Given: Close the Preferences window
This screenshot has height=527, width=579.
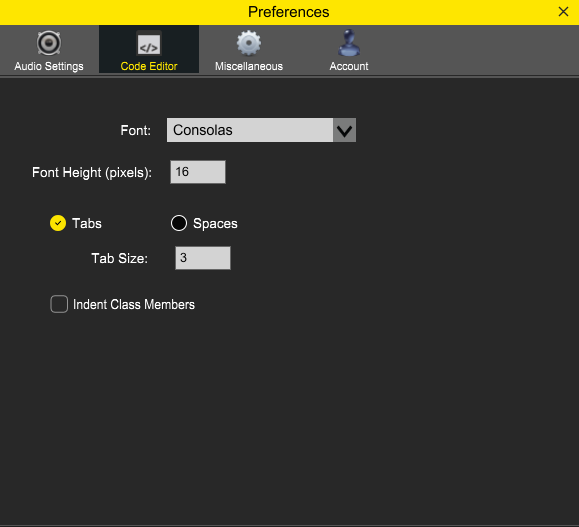Looking at the screenshot, I should tap(563, 12).
